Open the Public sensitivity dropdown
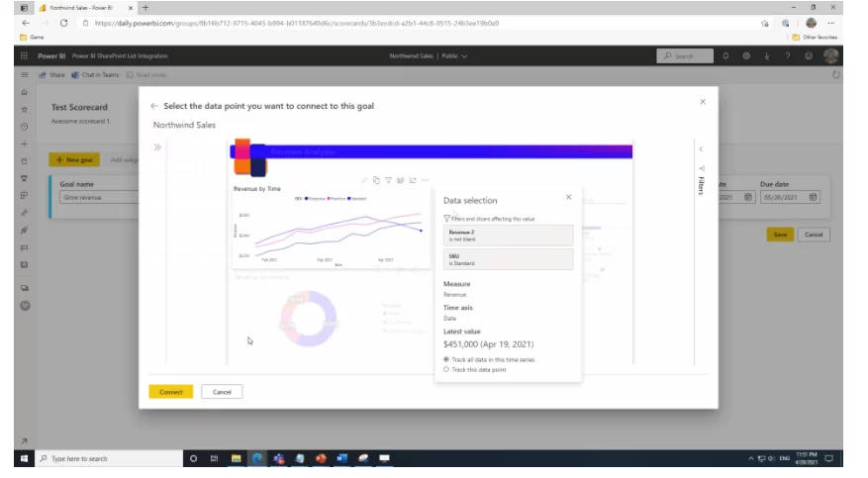This screenshot has height=478, width=868. pos(454,55)
